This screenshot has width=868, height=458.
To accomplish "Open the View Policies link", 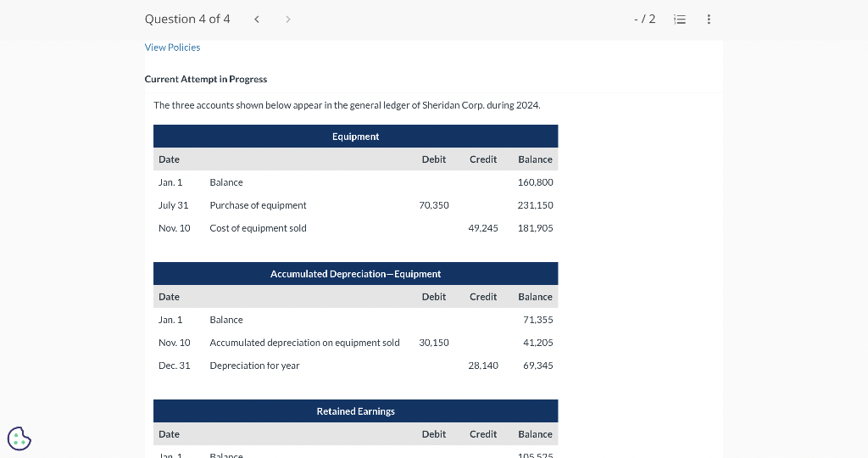I will 172,47.
